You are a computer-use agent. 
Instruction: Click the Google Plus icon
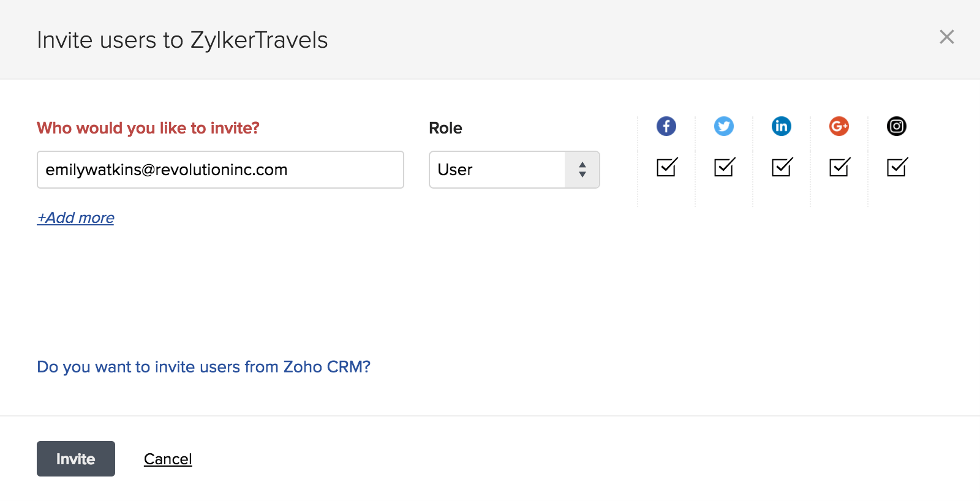click(x=839, y=126)
